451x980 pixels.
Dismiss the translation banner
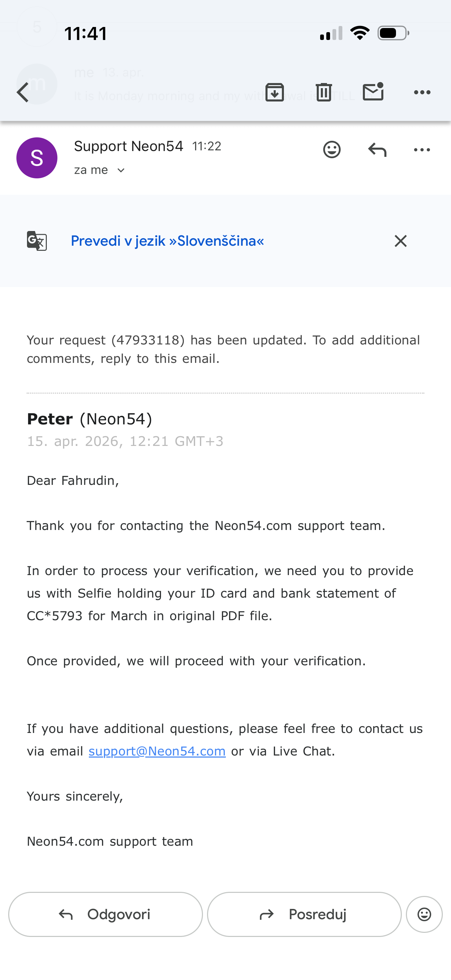(401, 241)
